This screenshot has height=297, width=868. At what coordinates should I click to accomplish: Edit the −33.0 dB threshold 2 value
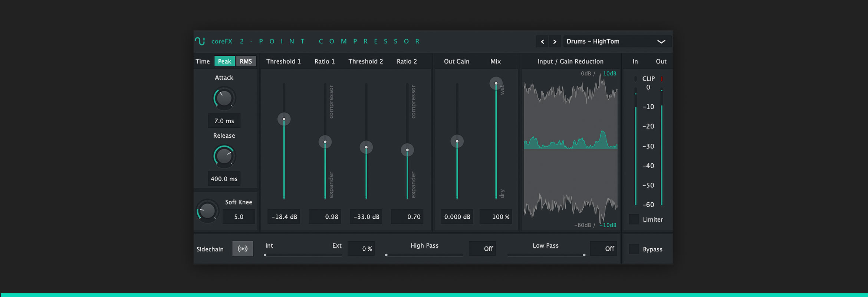[366, 216]
